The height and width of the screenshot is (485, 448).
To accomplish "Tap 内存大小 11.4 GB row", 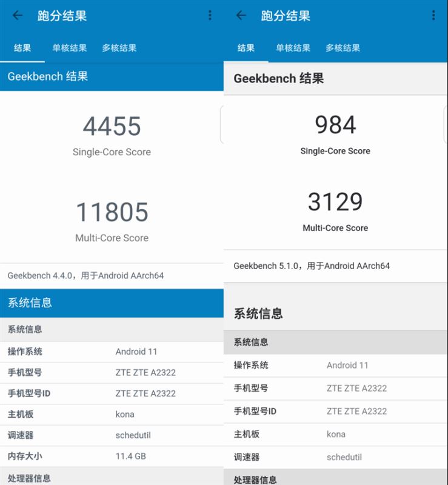I will [112, 457].
